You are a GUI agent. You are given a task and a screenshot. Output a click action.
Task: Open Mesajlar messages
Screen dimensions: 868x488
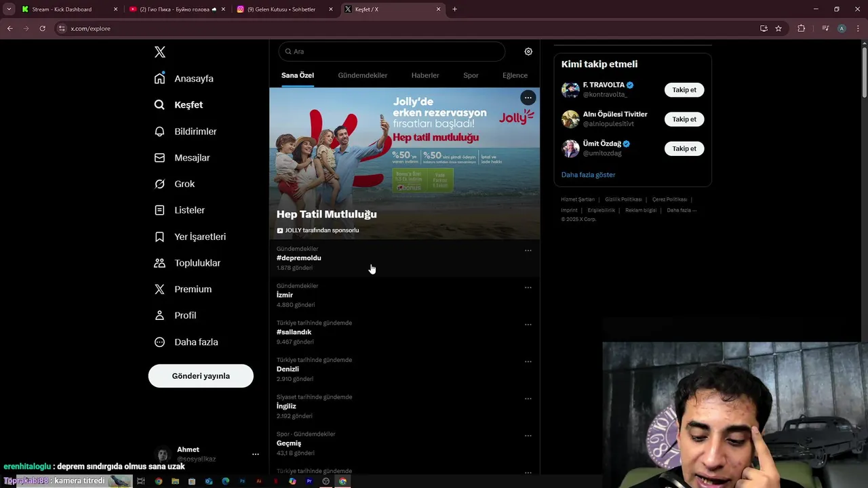coord(182,158)
